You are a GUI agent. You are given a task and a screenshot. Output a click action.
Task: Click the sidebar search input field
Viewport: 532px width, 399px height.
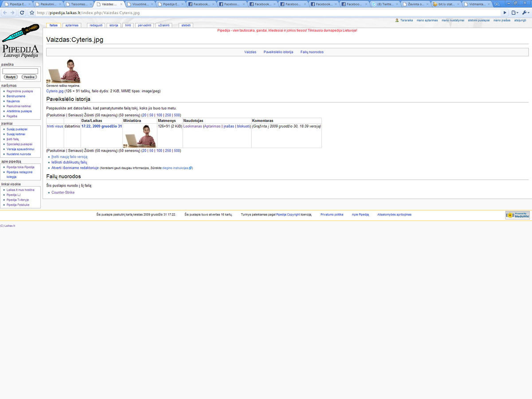(x=20, y=71)
